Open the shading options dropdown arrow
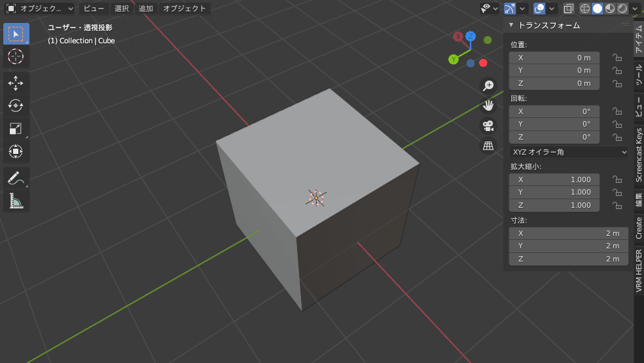The height and width of the screenshot is (363, 644). point(635,9)
